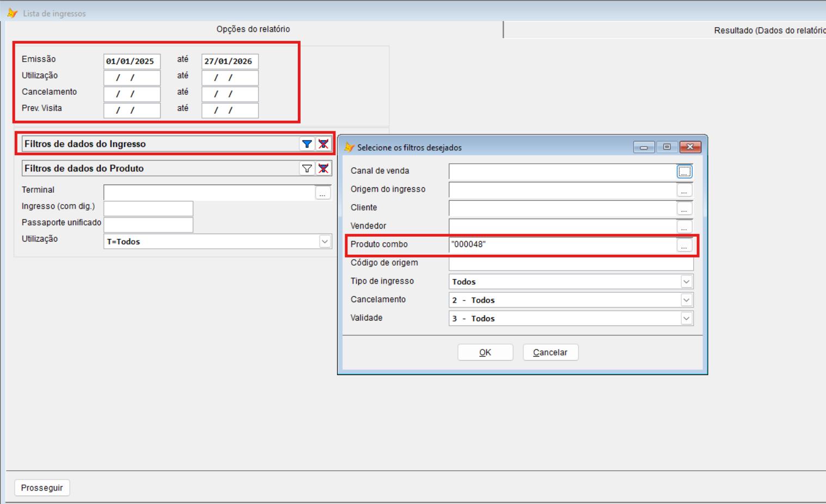826x504 pixels.
Task: Open filter for Filtros de dados do Produto
Action: coord(307,169)
